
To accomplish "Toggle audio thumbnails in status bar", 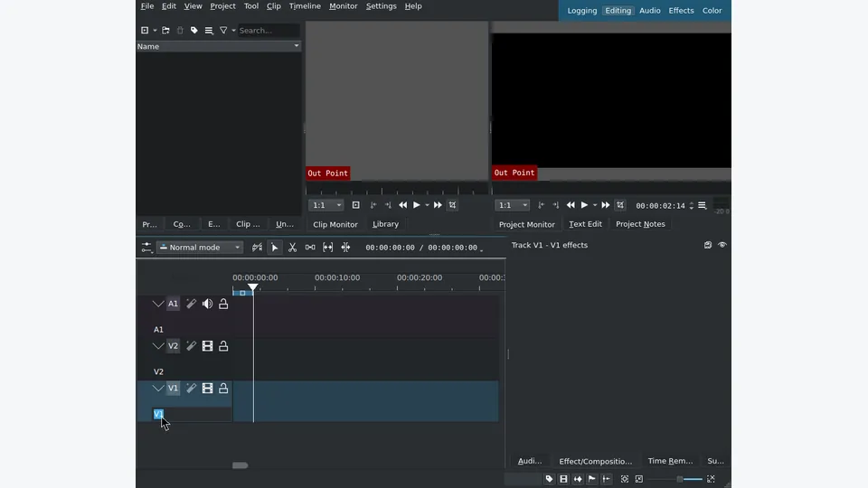I will pyautogui.click(x=578, y=479).
